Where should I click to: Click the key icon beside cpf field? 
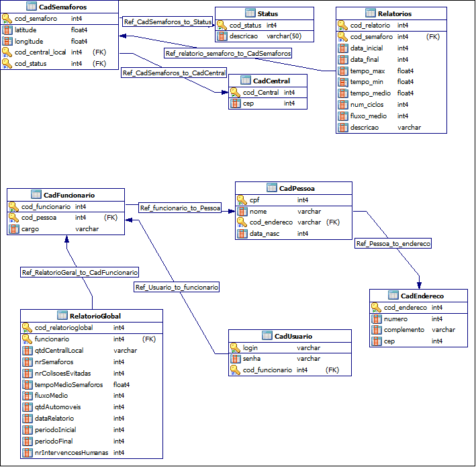click(x=242, y=200)
